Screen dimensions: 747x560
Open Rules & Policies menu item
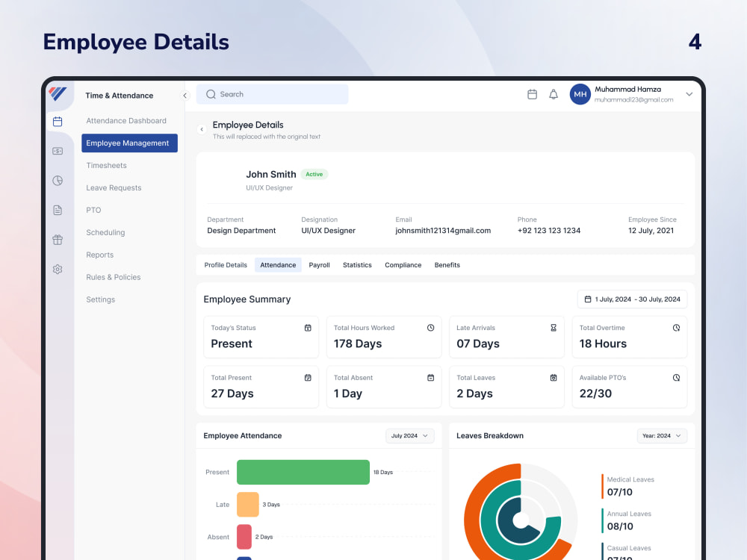[114, 277]
